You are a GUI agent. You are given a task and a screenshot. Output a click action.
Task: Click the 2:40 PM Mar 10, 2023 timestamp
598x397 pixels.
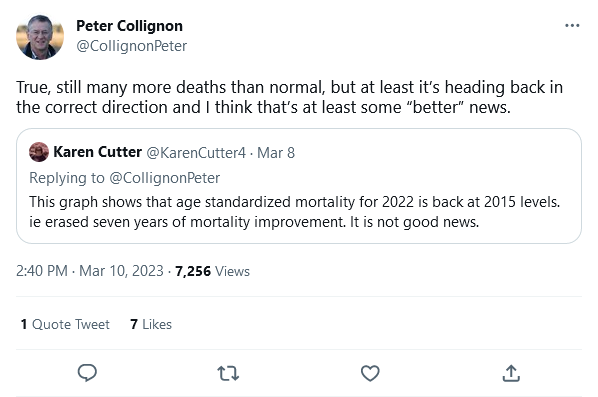[x=90, y=271]
